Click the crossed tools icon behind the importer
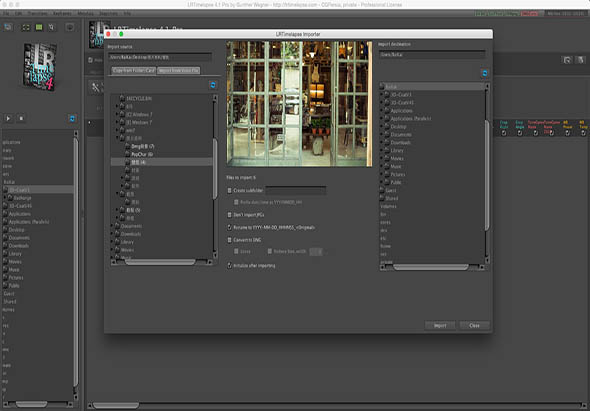 96,88
